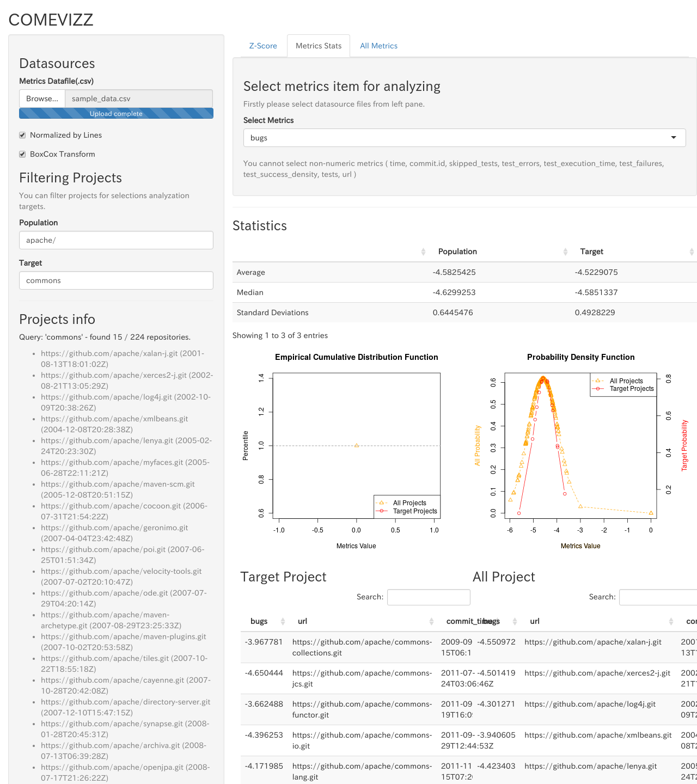Viewport: 697px width, 784px height.
Task: Click the apache/poi.git entry in Projects info
Action: (123, 555)
